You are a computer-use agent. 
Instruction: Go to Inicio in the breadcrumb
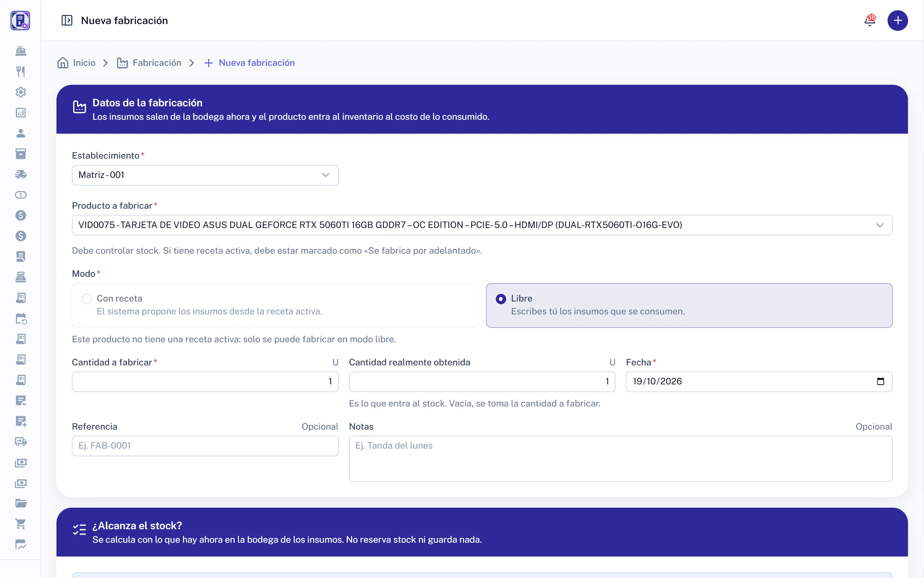coord(76,63)
